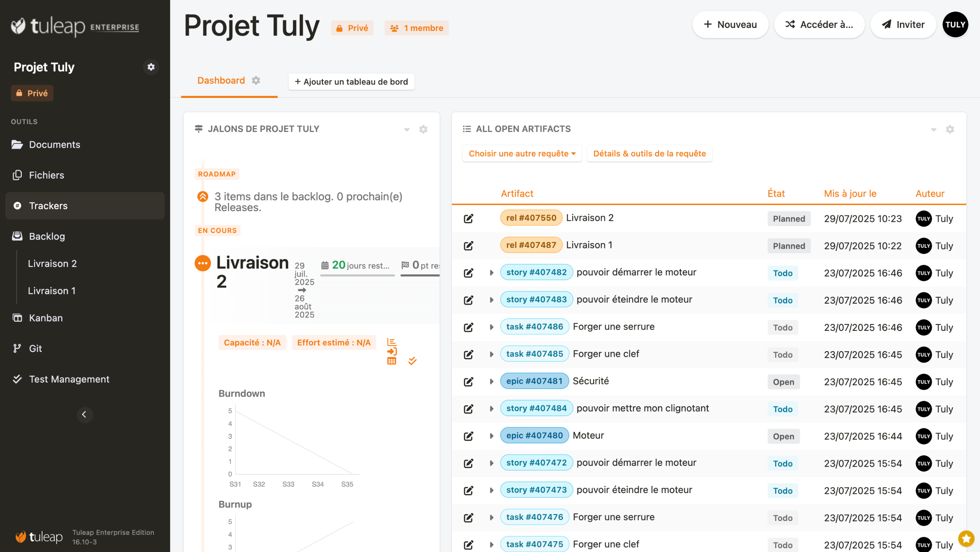Image resolution: width=980 pixels, height=552 pixels.
Task: Open Trackers in sidebar menu
Action: pos(48,206)
